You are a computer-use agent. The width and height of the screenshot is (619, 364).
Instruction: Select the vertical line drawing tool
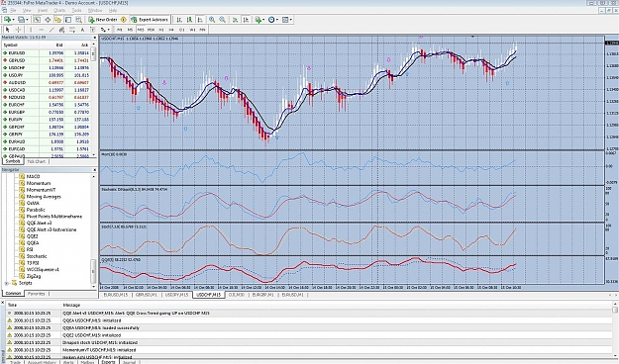(x=31, y=30)
